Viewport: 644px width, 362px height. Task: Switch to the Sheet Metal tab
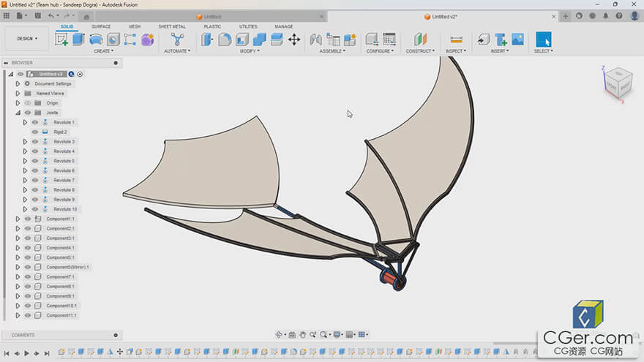172,26
